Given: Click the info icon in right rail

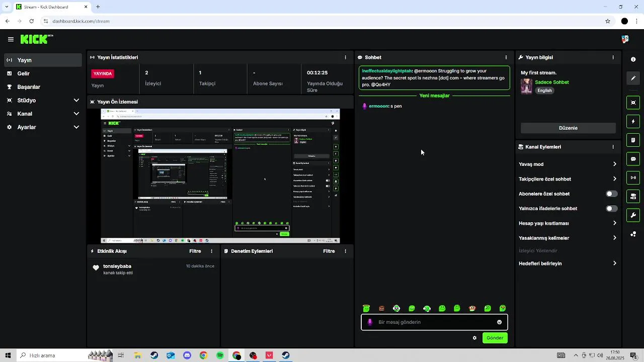Looking at the screenshot, I should (633, 59).
